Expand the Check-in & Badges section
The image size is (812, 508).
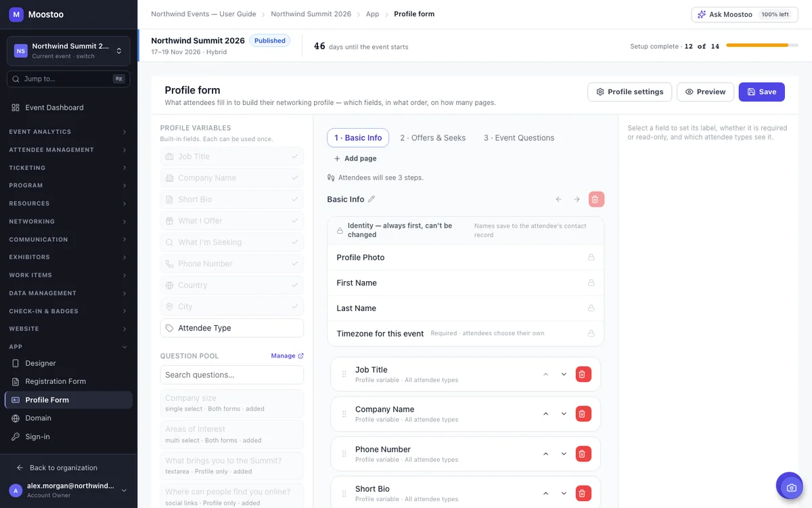(x=68, y=311)
